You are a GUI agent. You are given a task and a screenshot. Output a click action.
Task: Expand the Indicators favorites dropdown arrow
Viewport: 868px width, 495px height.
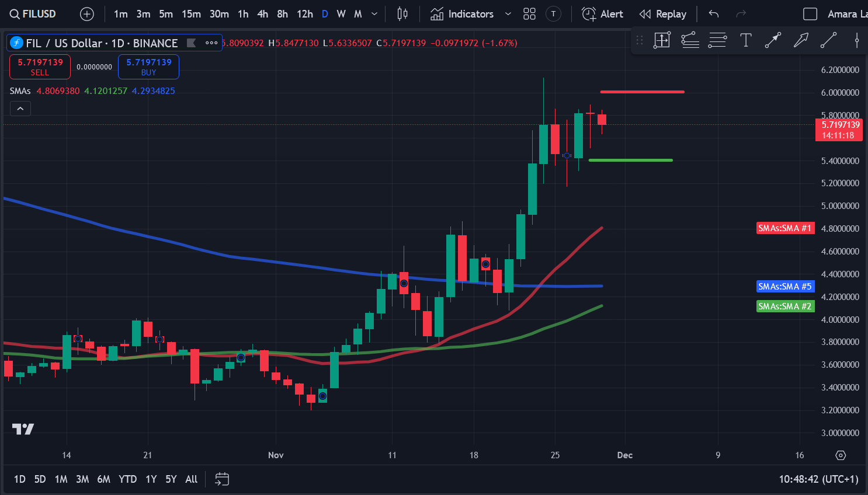tap(508, 14)
